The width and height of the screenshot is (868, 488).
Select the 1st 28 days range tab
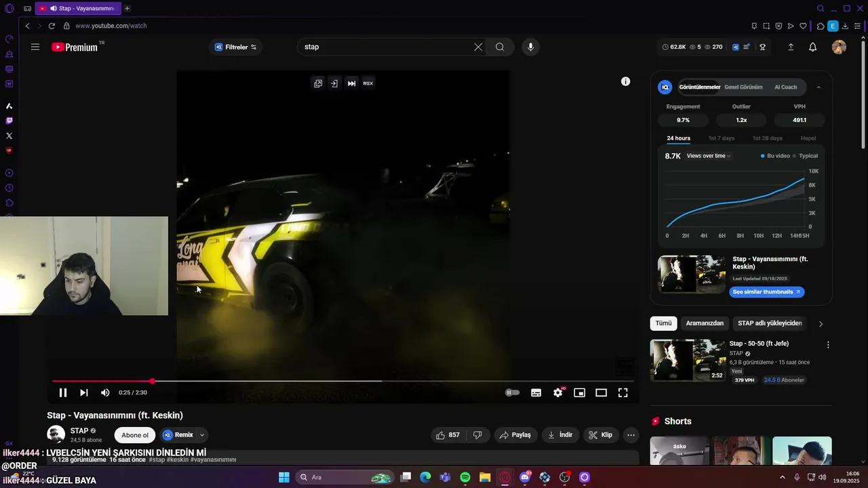point(767,138)
